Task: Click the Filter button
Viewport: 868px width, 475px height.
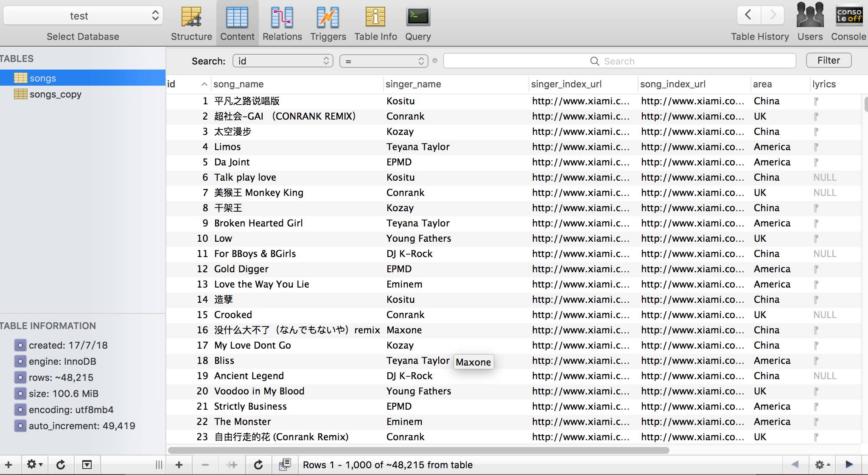Action: coord(828,60)
